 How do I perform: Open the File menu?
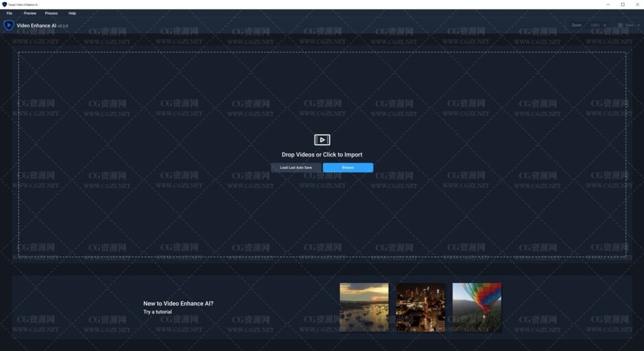9,13
